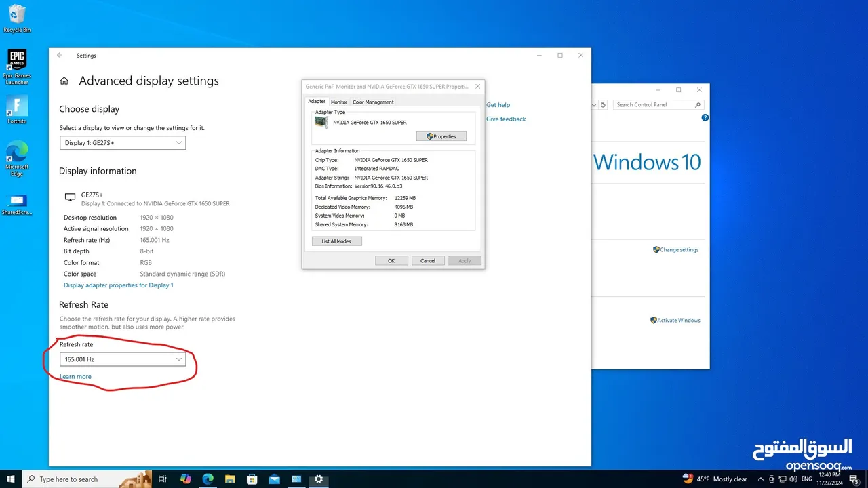Open the Windows Start menu
The height and width of the screenshot is (488, 868).
[11, 479]
